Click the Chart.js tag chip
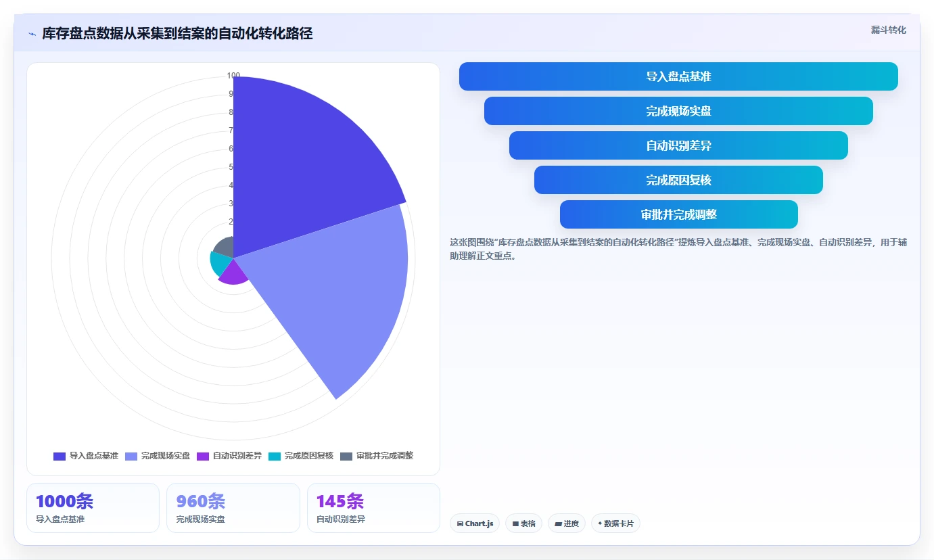 coord(475,523)
